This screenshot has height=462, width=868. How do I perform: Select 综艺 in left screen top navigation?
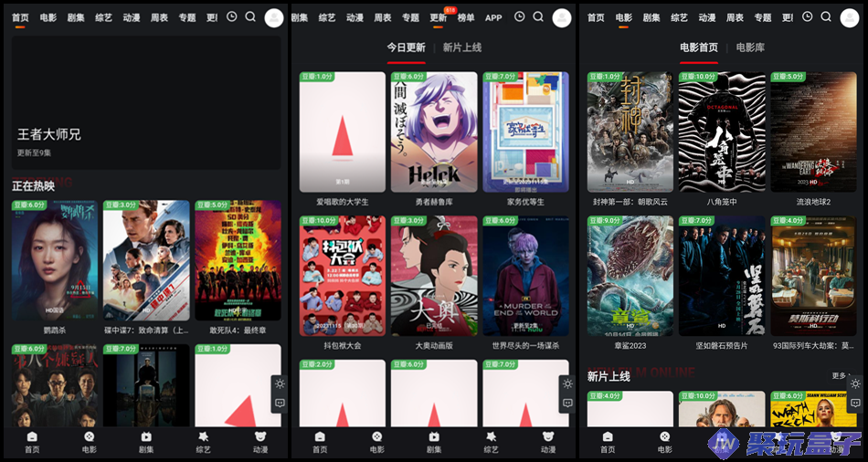[103, 17]
